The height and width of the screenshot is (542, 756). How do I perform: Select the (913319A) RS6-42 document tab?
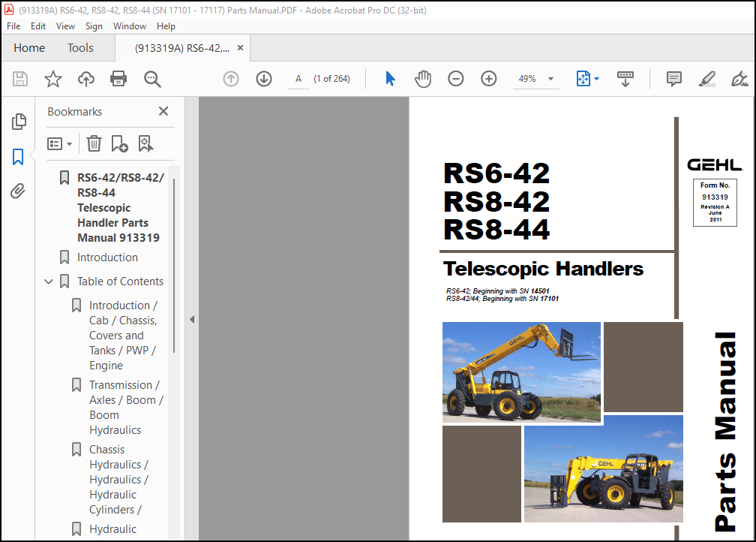(x=182, y=48)
